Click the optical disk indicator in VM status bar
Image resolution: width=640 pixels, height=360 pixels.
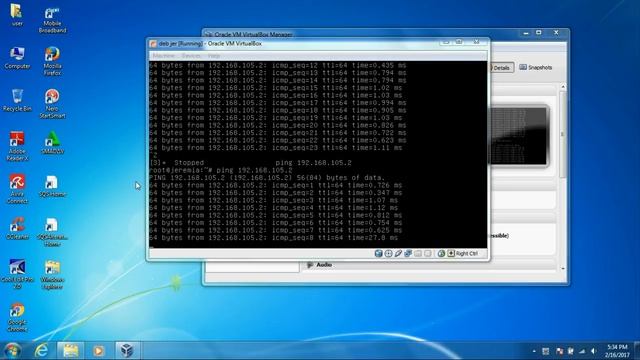point(388,253)
